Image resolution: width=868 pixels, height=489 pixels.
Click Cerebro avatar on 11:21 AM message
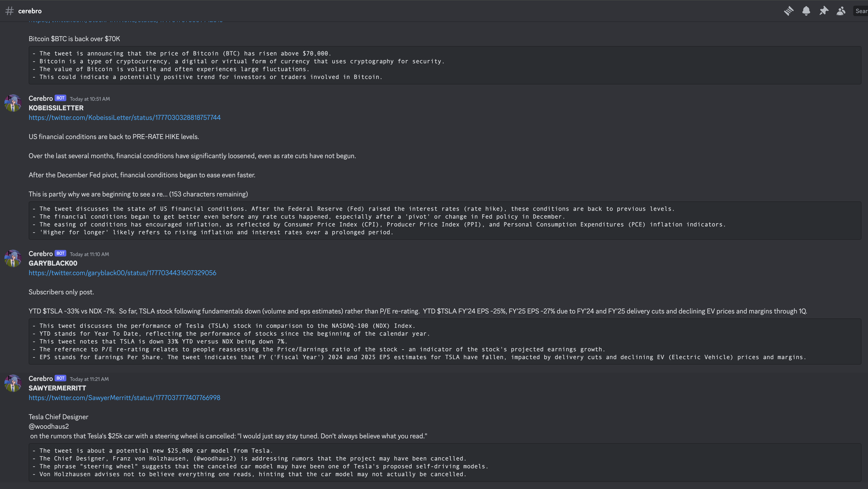(x=13, y=383)
